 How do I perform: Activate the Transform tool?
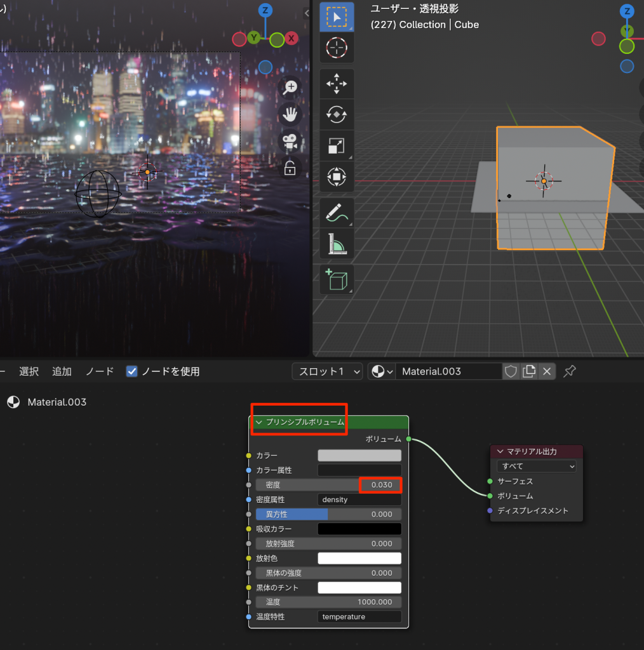coord(336,176)
